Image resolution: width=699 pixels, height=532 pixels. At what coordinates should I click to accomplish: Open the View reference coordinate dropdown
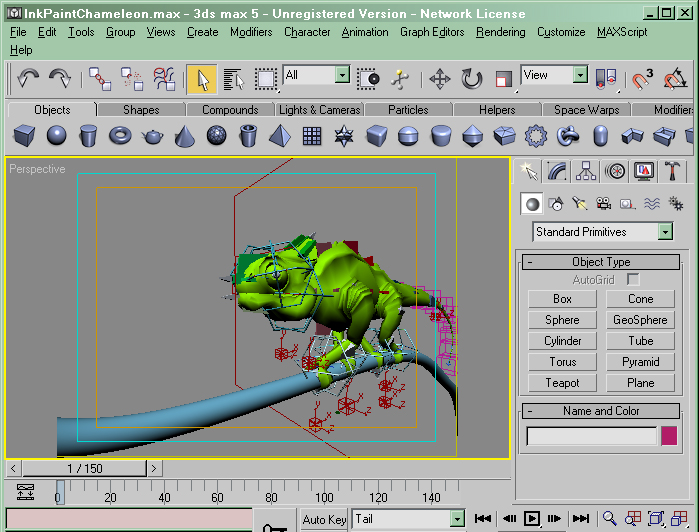[x=580, y=75]
